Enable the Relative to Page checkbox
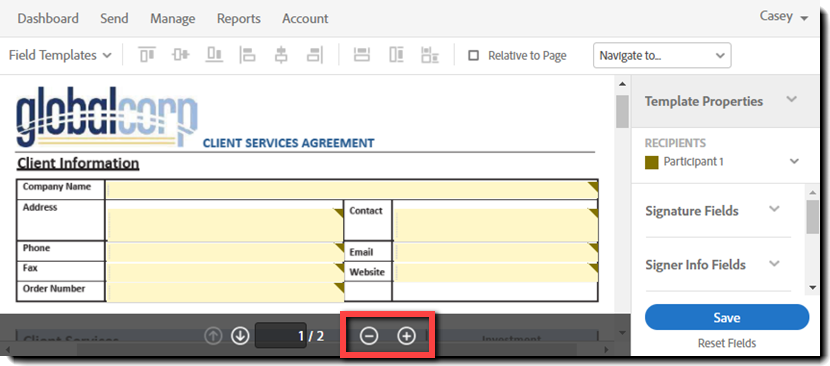Image resolution: width=830 pixels, height=366 pixels. [x=474, y=56]
